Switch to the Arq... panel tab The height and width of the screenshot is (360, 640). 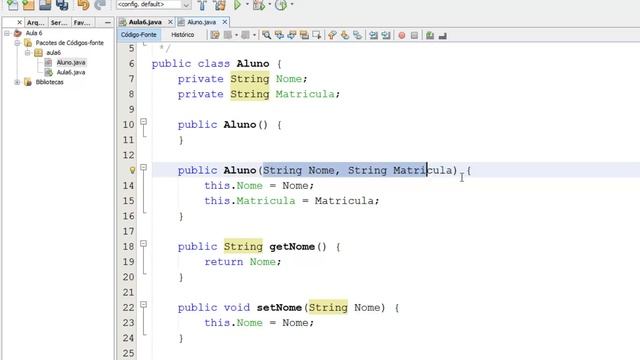(36, 23)
